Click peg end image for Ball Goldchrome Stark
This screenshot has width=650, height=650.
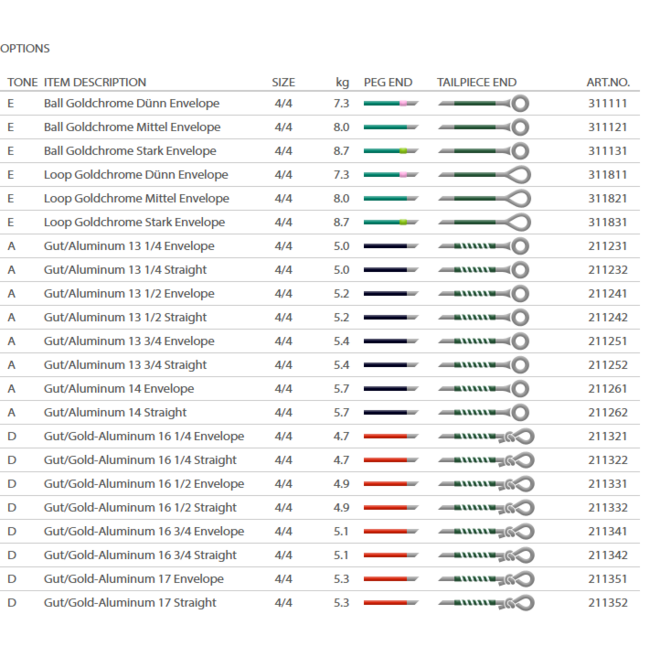coord(390,151)
